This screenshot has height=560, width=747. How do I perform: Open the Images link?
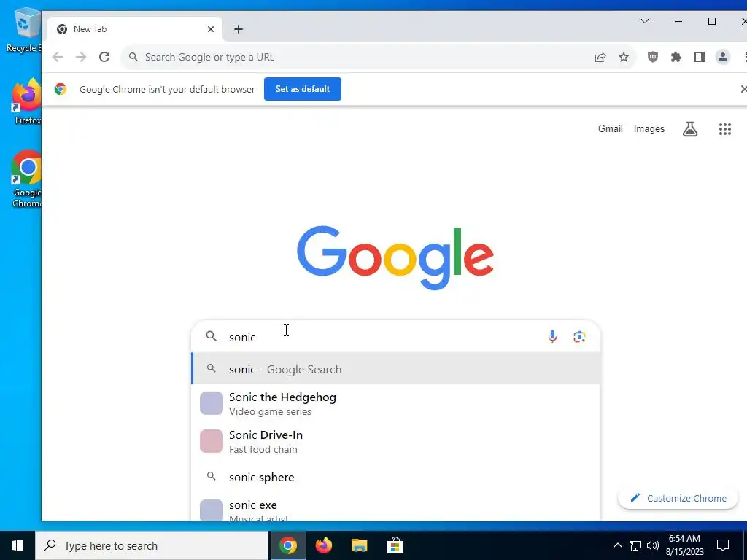click(x=649, y=128)
